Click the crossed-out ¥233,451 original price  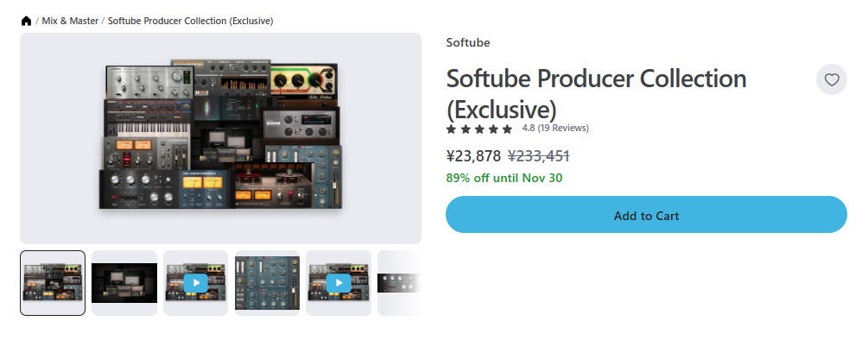[538, 156]
